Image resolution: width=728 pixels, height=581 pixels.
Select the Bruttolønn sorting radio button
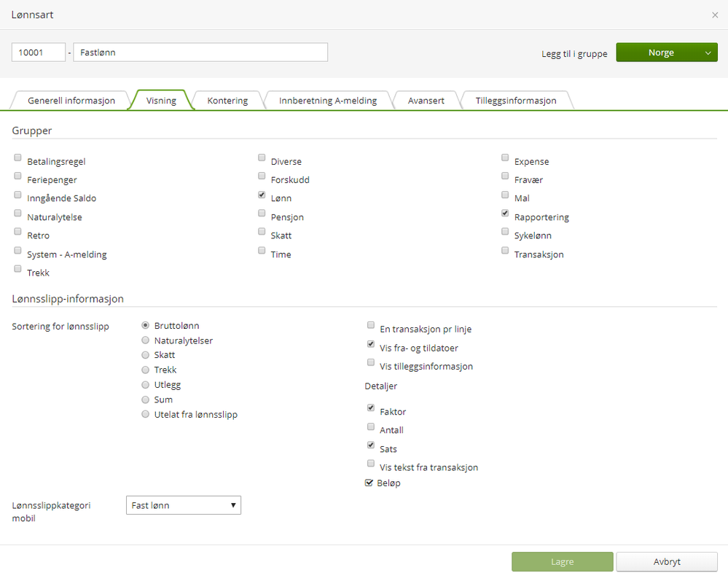(x=145, y=325)
